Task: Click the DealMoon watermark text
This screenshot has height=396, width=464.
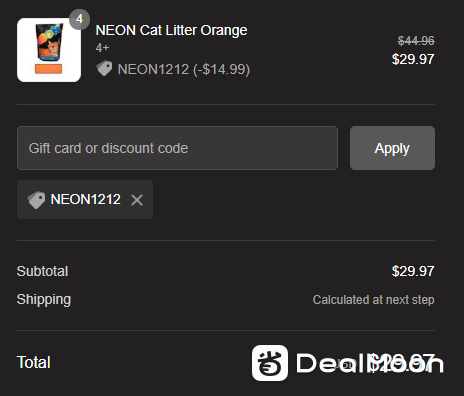Action: (x=370, y=363)
